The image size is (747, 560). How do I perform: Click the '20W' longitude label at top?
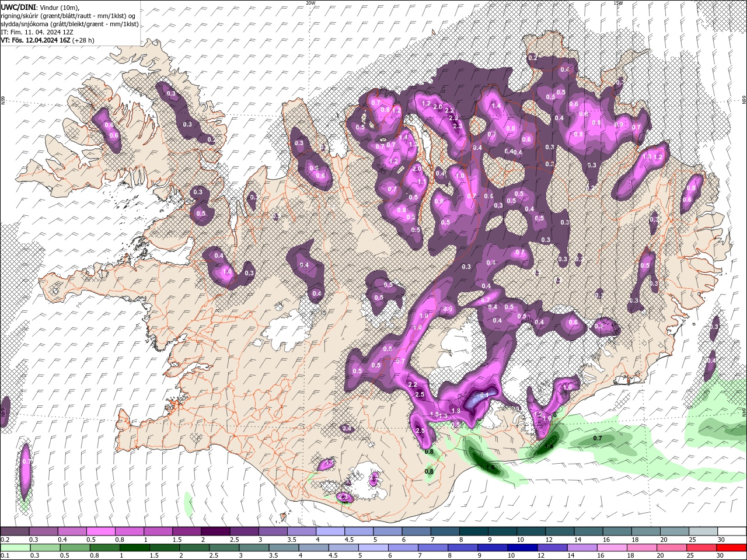(310, 3)
